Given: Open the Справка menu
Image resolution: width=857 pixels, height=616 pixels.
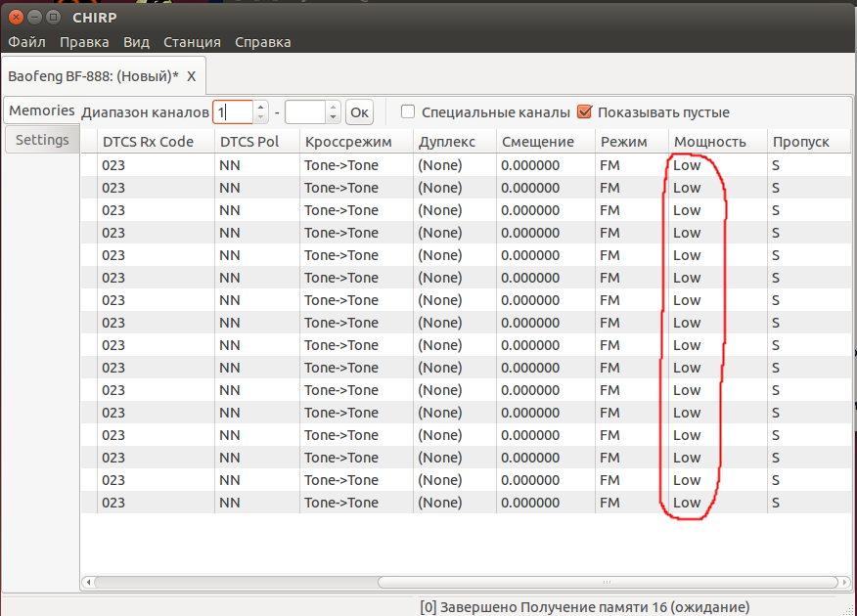Looking at the screenshot, I should [263, 42].
